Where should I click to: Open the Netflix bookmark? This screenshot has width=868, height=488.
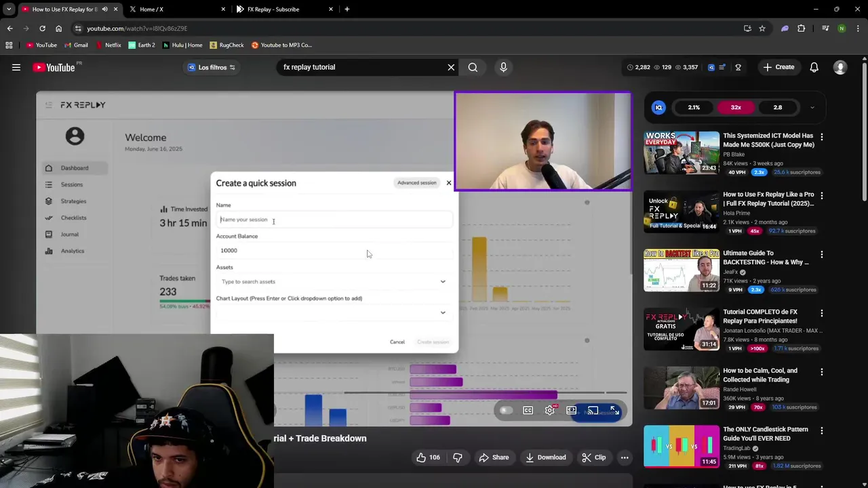click(x=108, y=45)
